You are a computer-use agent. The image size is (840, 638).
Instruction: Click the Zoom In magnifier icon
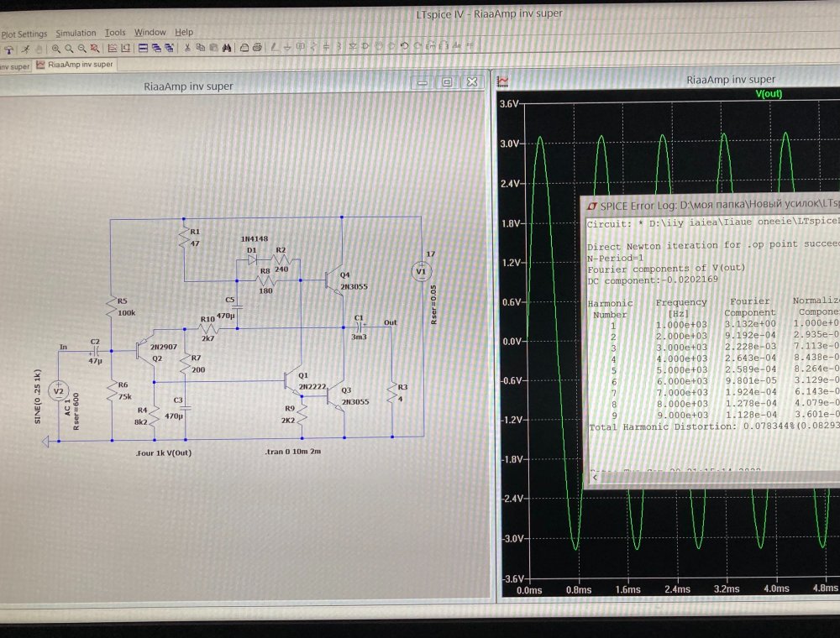(x=55, y=49)
